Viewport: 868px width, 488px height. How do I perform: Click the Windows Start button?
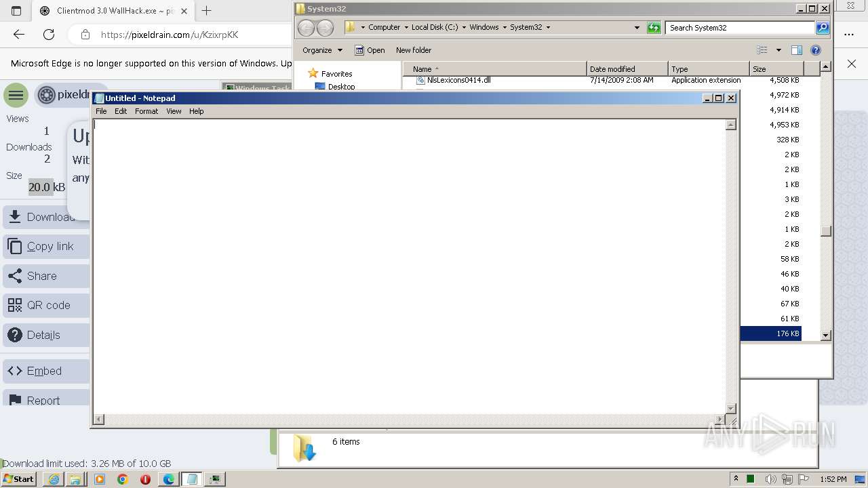click(x=18, y=479)
